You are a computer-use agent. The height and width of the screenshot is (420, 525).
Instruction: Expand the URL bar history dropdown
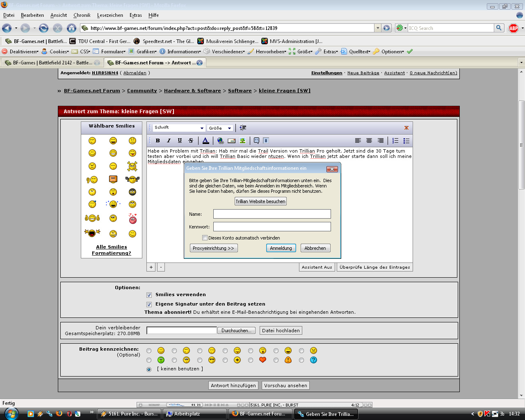(x=378, y=28)
